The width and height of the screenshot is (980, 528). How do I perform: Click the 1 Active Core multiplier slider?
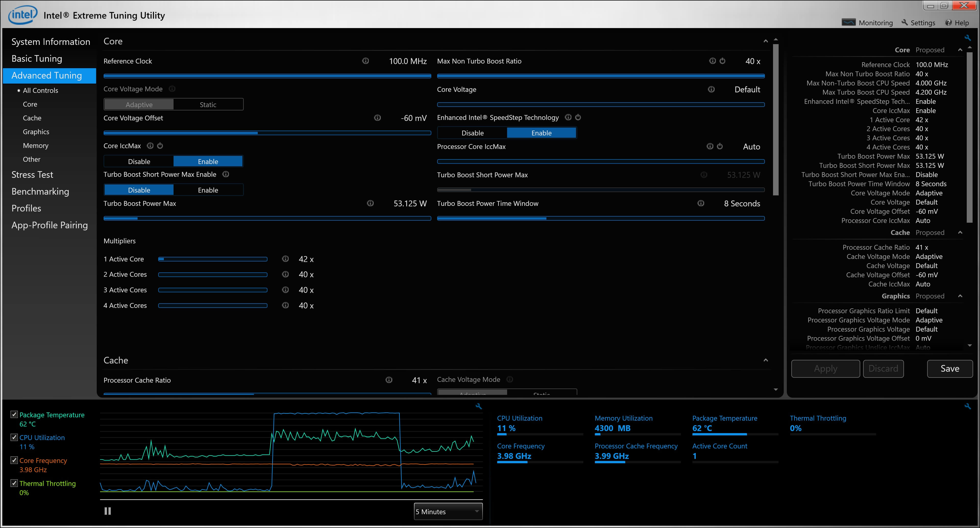tap(213, 259)
